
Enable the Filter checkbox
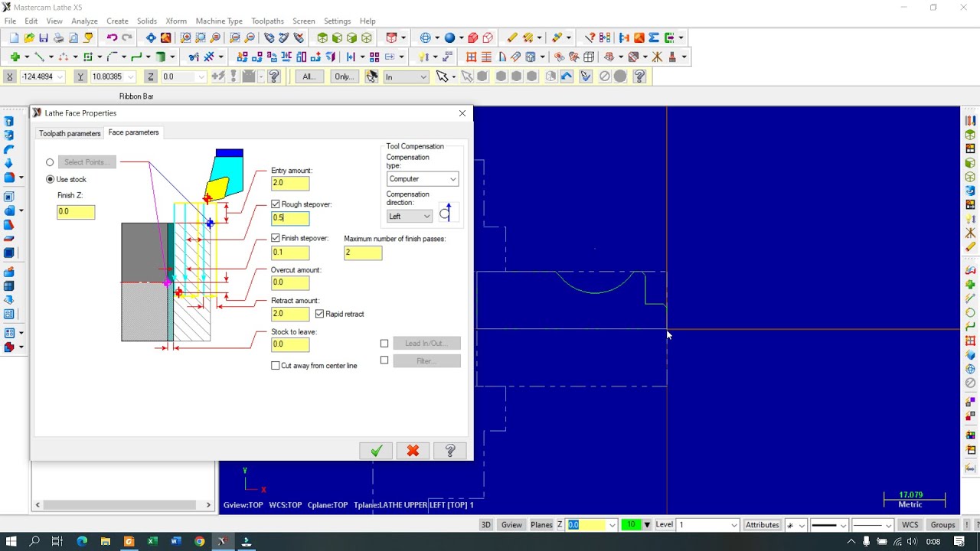click(x=384, y=360)
